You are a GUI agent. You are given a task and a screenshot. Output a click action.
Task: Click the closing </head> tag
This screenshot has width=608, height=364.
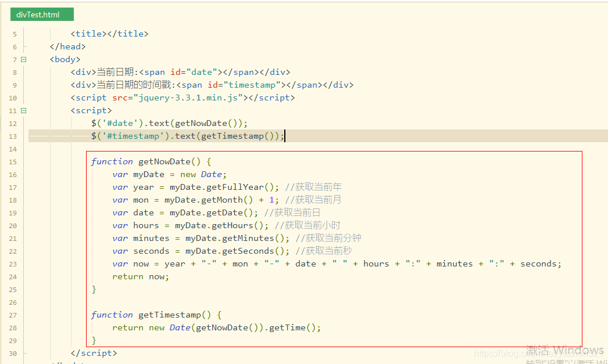tap(67, 46)
